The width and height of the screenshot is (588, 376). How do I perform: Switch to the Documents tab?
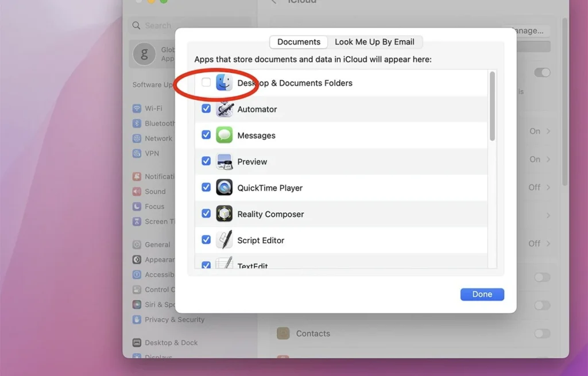(299, 42)
